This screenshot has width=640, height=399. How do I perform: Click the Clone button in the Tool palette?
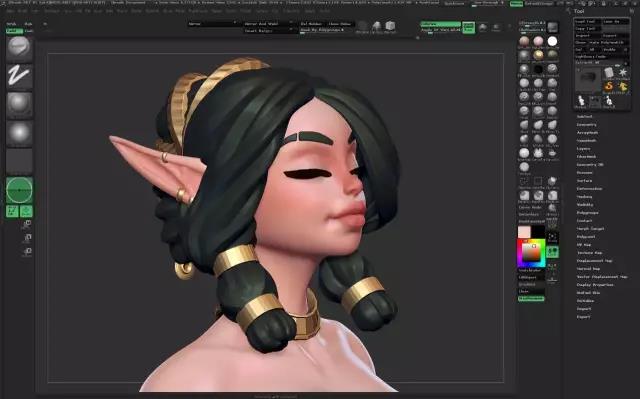point(580,42)
